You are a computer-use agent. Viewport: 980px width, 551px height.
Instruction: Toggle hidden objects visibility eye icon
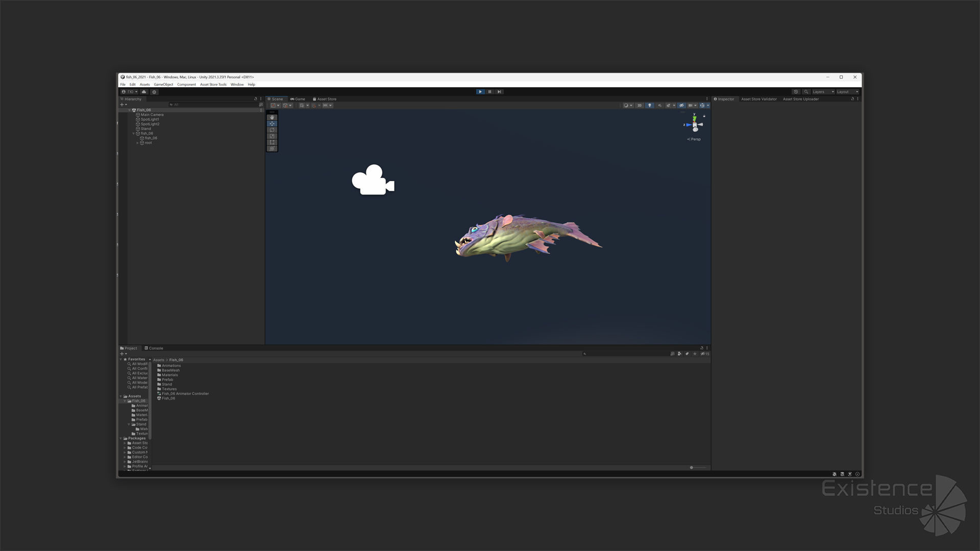681,106
